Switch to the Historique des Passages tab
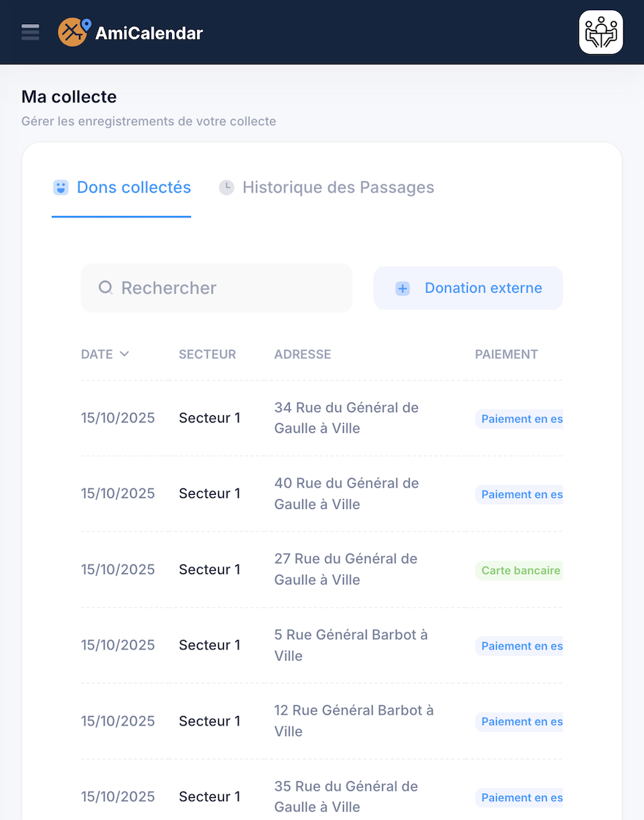The width and height of the screenshot is (644, 820). pyautogui.click(x=337, y=187)
